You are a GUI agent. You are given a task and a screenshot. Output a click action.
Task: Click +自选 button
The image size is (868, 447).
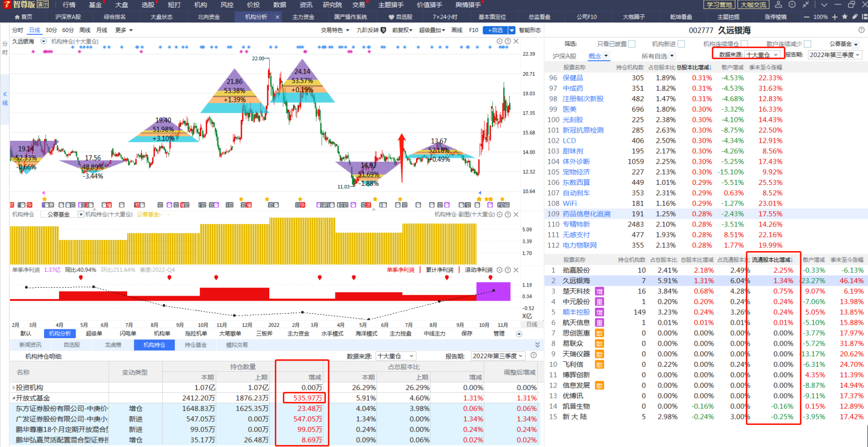(x=496, y=30)
